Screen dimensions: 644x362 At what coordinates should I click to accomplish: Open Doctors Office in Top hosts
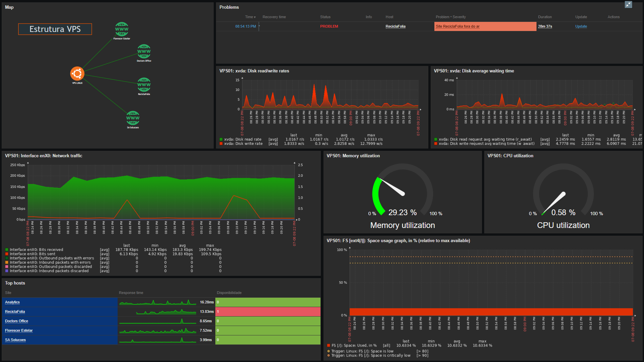[17, 321]
